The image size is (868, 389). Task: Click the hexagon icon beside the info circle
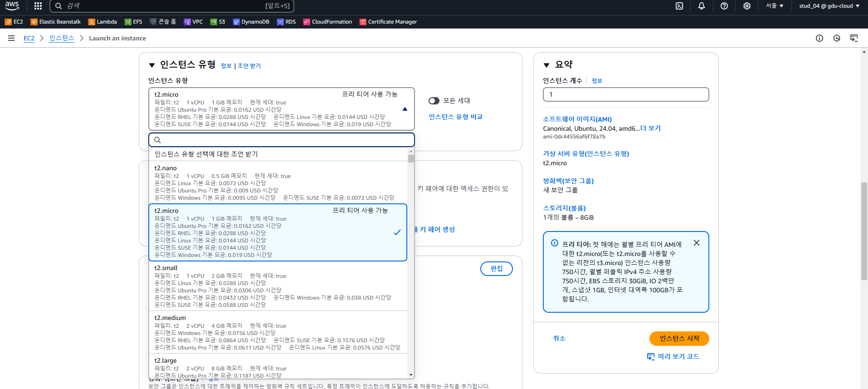pyautogui.click(x=837, y=38)
